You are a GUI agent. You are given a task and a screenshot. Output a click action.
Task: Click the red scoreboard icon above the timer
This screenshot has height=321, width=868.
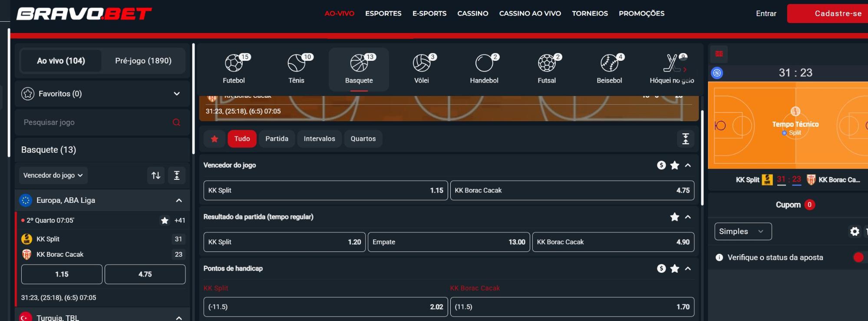point(719,54)
